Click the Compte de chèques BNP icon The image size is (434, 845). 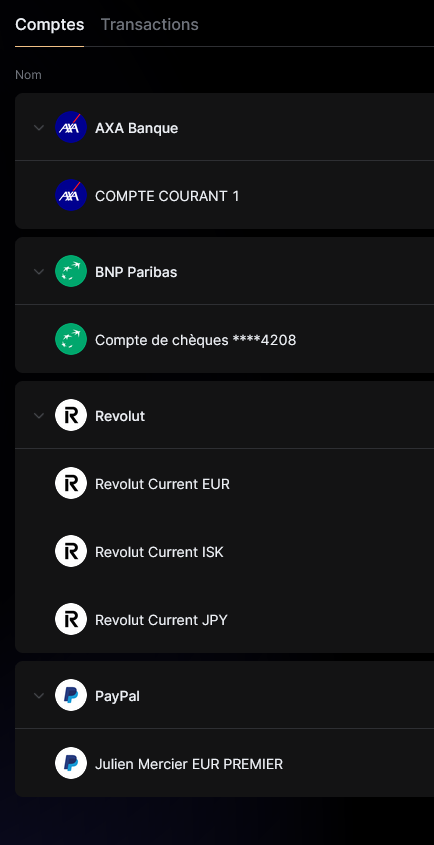tap(71, 339)
